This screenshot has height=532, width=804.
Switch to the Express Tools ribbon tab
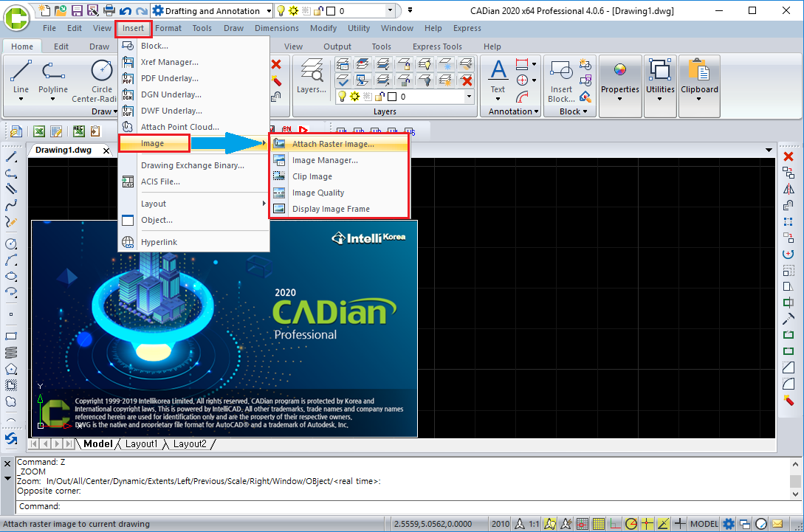point(437,46)
